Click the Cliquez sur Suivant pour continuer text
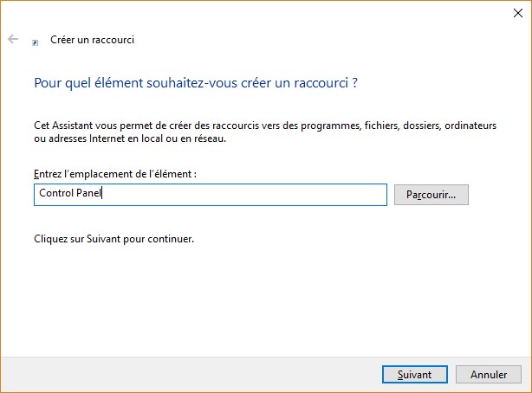Screen dimensions: 532x393 tap(114, 238)
